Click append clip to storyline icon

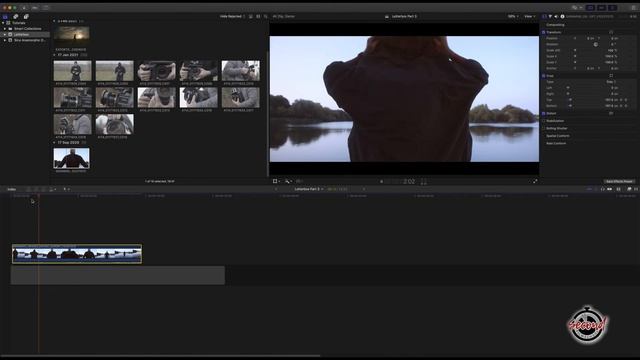(x=44, y=189)
